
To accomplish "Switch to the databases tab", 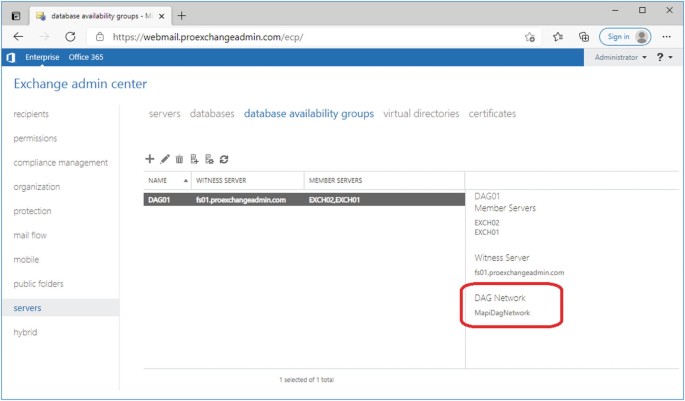I will pos(212,114).
